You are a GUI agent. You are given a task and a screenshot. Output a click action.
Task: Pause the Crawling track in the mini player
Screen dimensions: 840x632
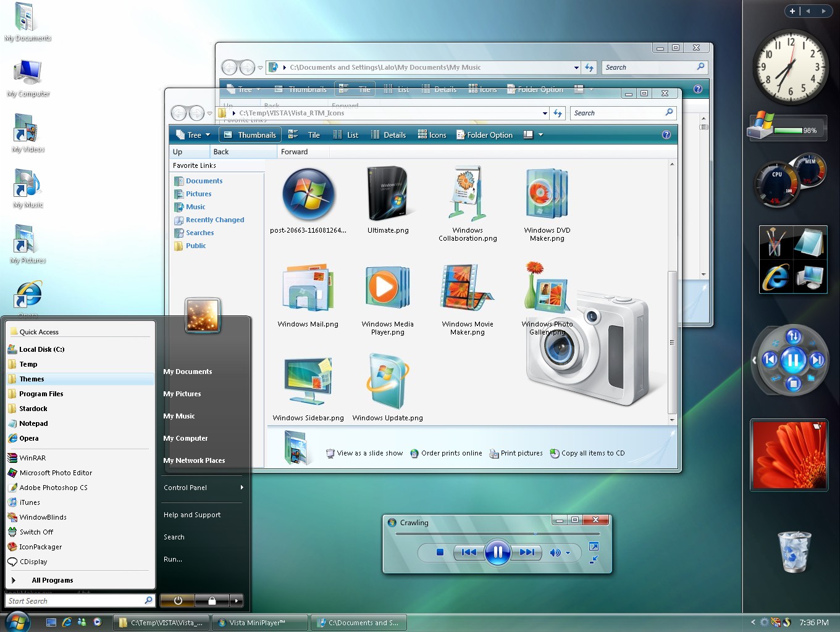498,552
